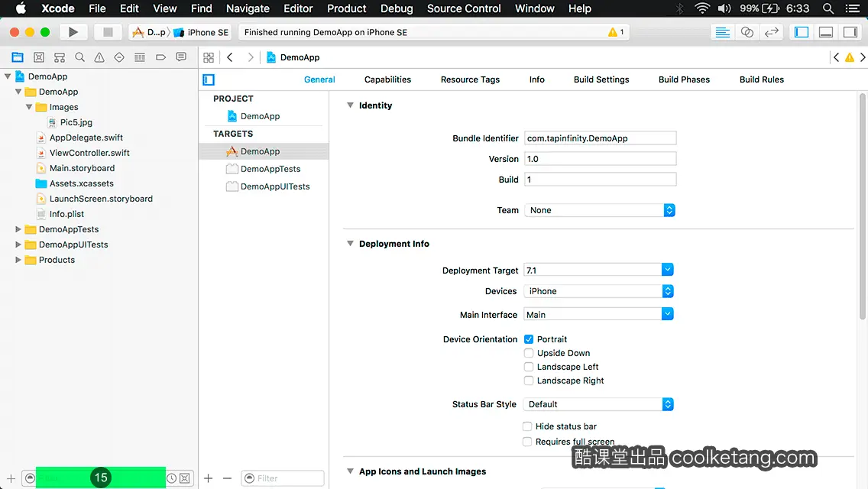Go forward in editor history
Image resolution: width=868 pixels, height=489 pixels.
[250, 57]
